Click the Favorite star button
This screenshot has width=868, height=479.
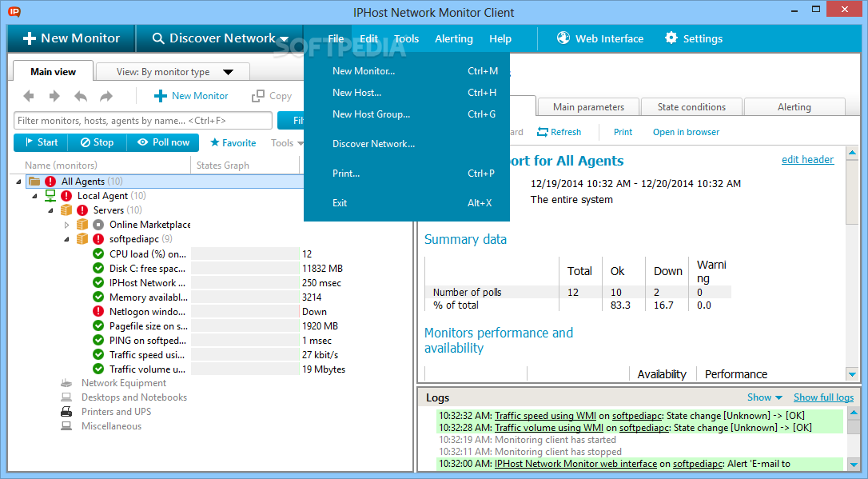[x=233, y=143]
